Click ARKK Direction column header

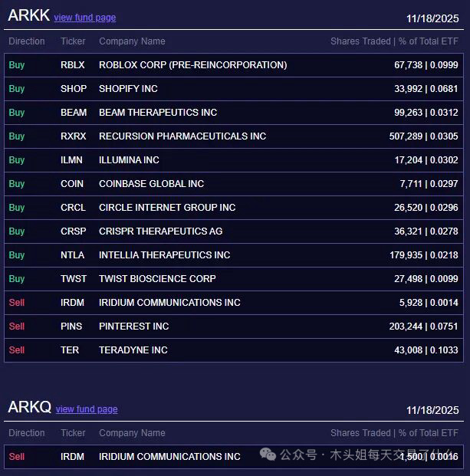[27, 41]
